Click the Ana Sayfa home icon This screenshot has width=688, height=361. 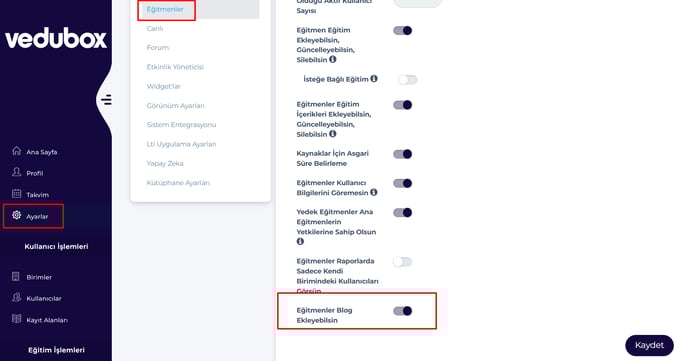point(17,151)
